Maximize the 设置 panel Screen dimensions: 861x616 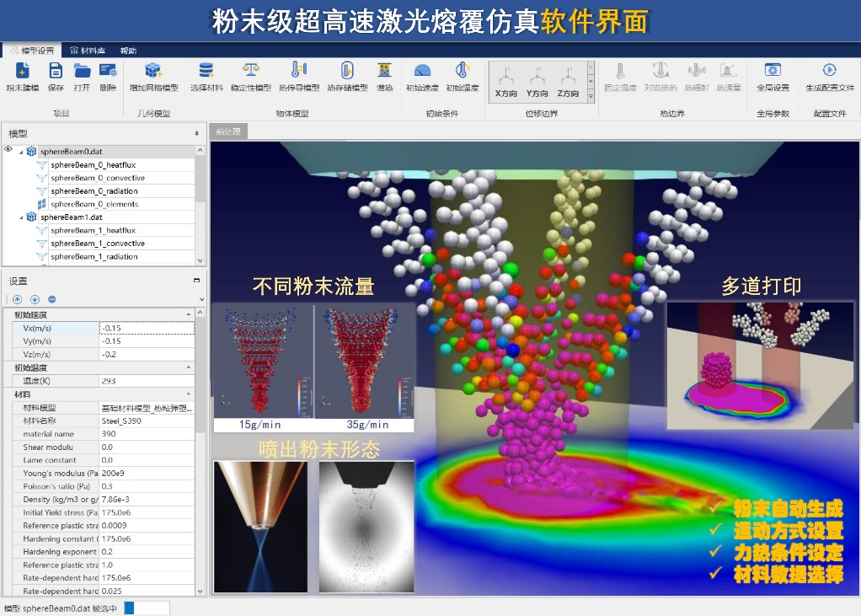(196, 281)
